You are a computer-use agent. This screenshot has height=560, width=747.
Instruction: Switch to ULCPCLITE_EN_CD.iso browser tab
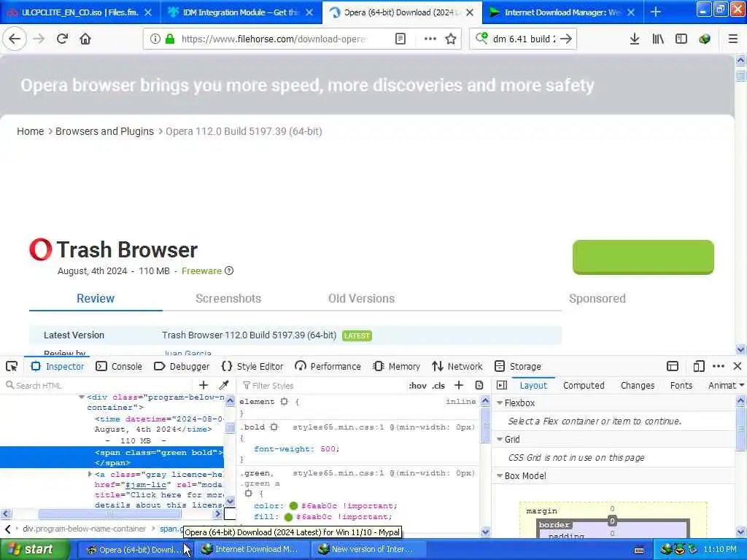80,12
